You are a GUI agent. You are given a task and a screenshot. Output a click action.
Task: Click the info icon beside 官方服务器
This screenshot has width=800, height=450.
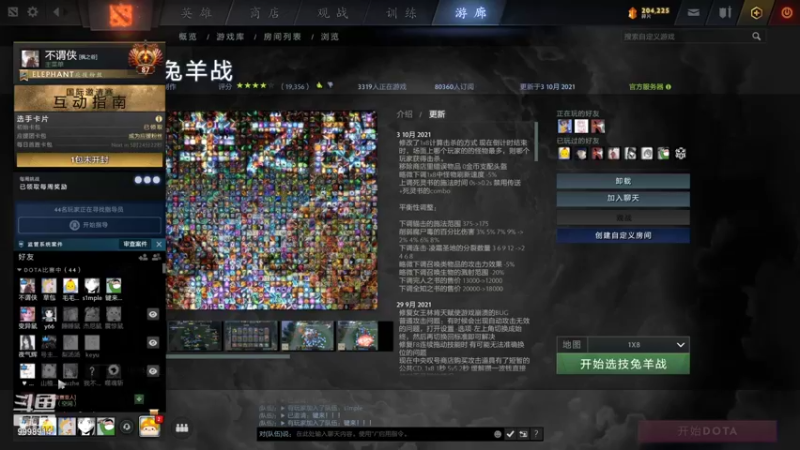coord(668,87)
